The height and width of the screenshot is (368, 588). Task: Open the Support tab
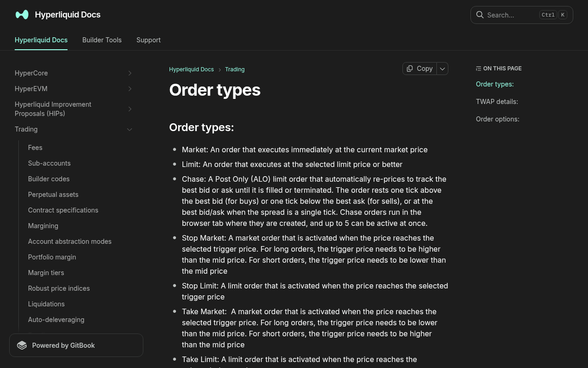(148, 40)
